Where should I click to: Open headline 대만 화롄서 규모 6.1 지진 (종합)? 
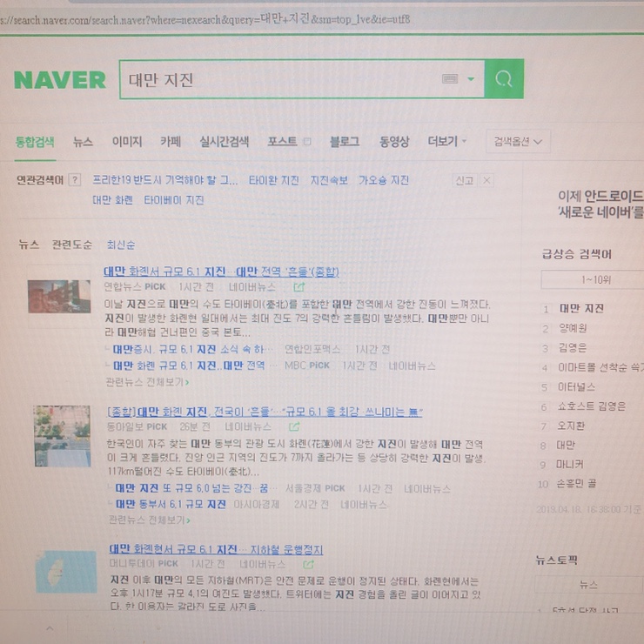pos(221,272)
